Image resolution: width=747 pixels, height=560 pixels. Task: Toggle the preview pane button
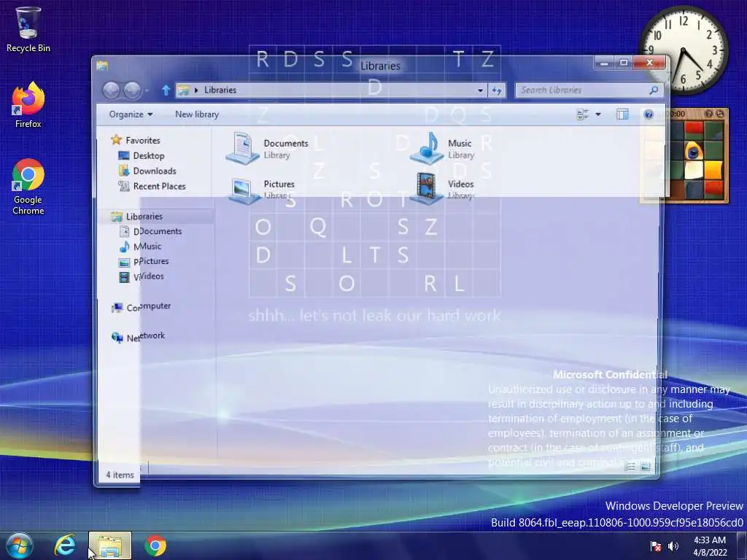(622, 114)
